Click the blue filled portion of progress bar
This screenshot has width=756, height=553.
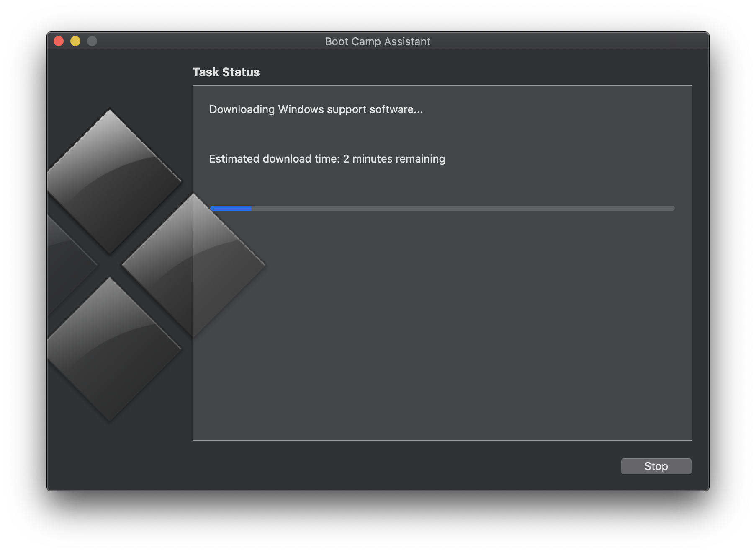(x=230, y=208)
